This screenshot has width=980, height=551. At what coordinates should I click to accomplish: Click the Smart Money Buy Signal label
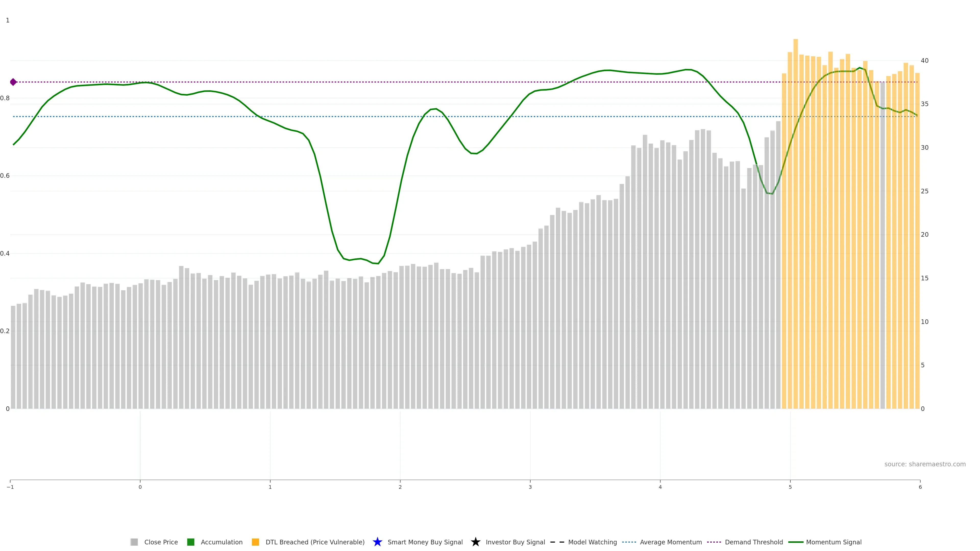(x=425, y=542)
